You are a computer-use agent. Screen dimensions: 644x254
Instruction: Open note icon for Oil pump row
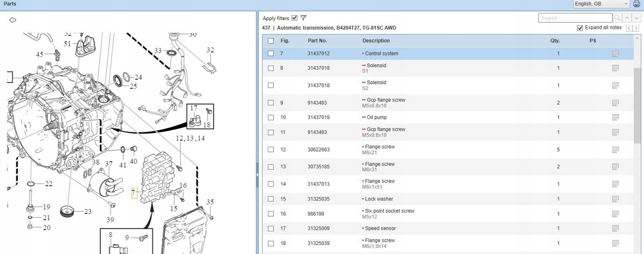pyautogui.click(x=615, y=117)
